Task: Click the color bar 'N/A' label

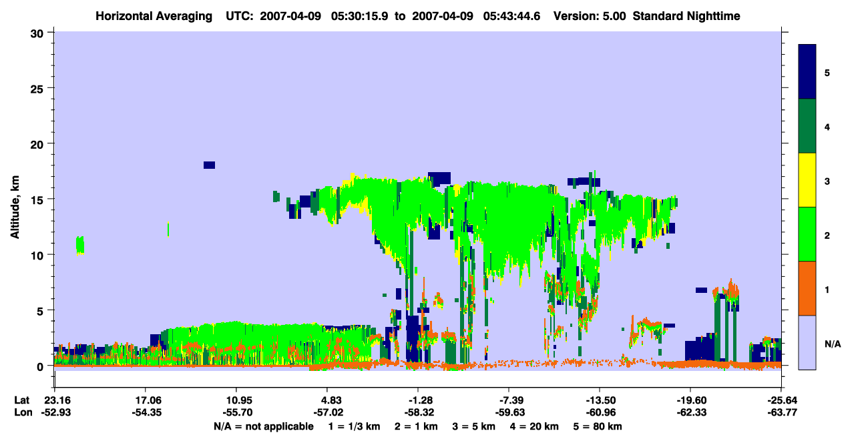Action: click(833, 344)
